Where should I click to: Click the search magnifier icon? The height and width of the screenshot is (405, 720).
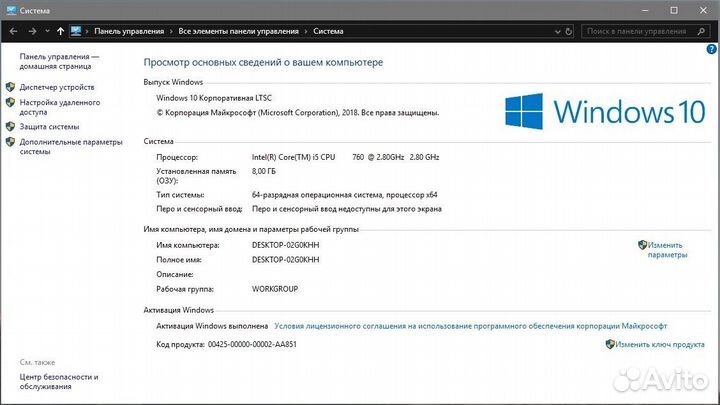tap(701, 31)
